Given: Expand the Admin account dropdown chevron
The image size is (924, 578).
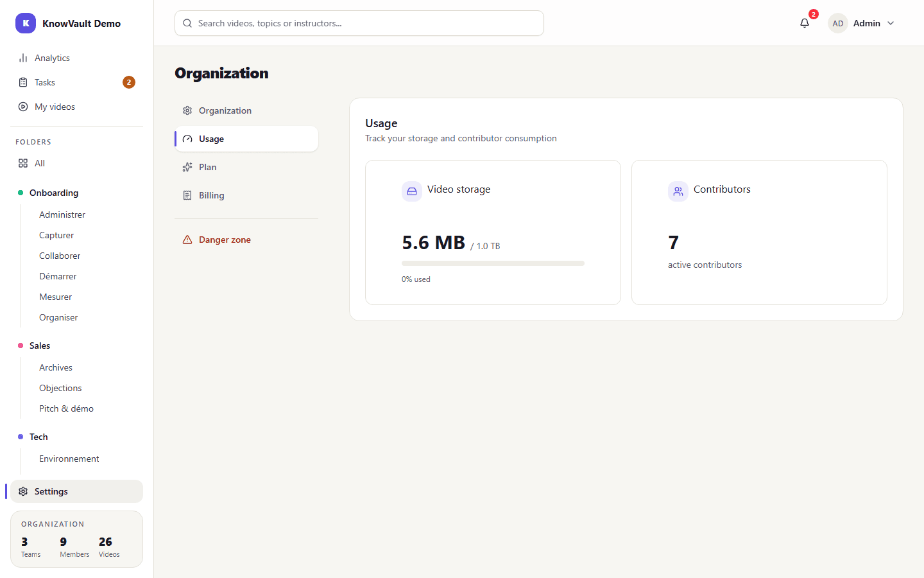Looking at the screenshot, I should [891, 23].
